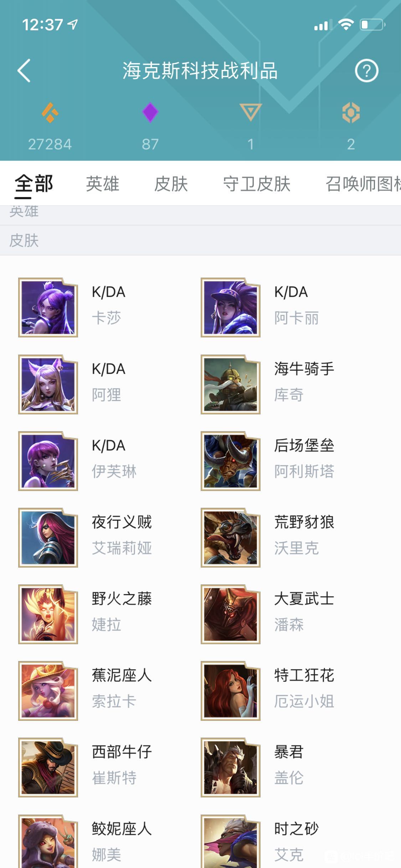Open the help question mark icon
Screen dimensions: 401x868
coord(366,71)
